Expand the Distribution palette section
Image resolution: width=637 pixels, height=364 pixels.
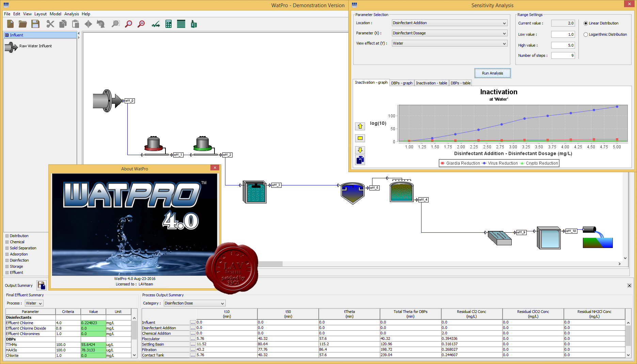click(x=19, y=236)
